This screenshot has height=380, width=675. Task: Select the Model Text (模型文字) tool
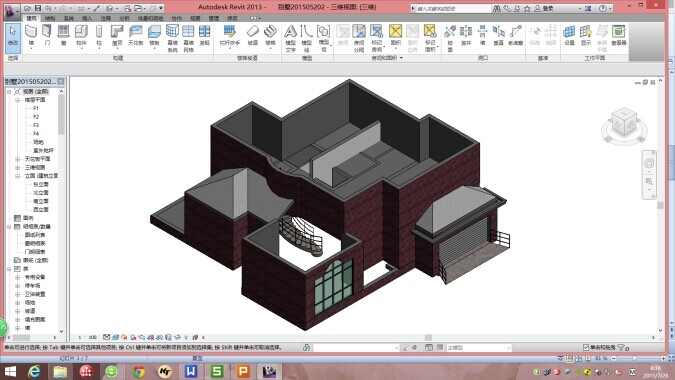tap(291, 38)
